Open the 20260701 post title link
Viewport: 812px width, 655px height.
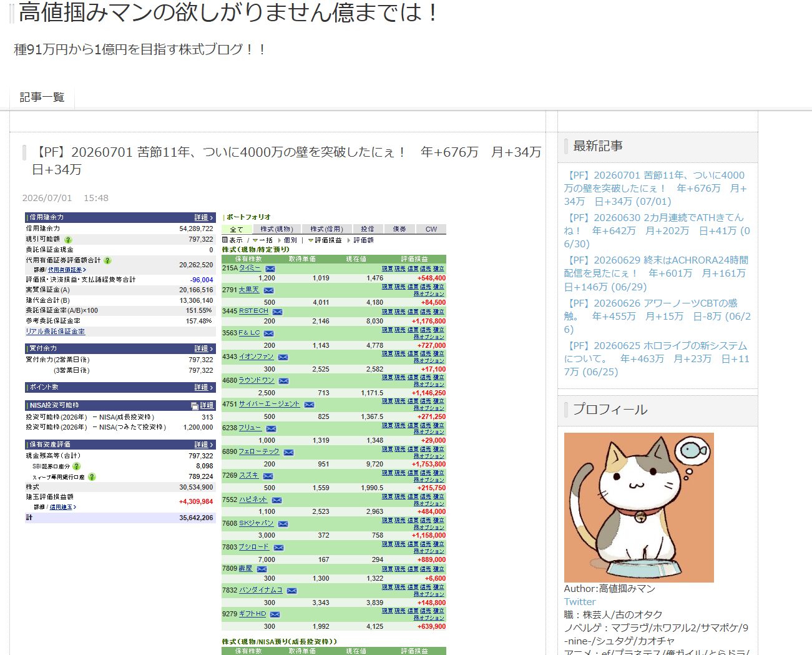click(x=286, y=160)
